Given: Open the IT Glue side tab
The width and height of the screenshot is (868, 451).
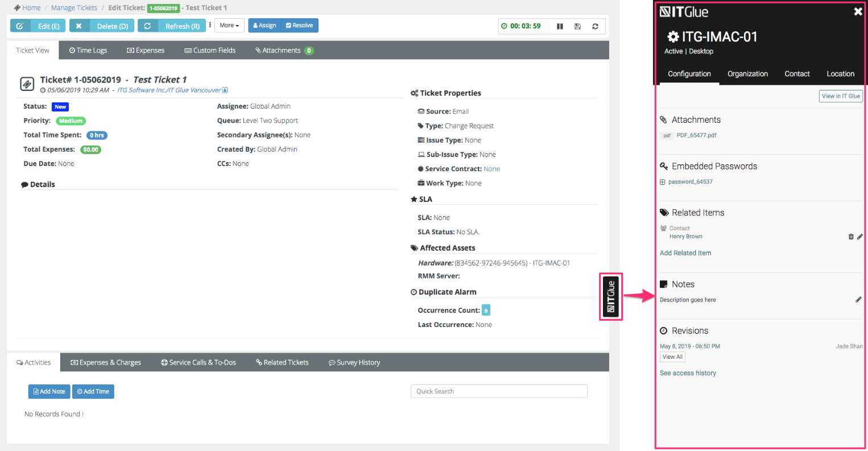Looking at the screenshot, I should point(611,296).
